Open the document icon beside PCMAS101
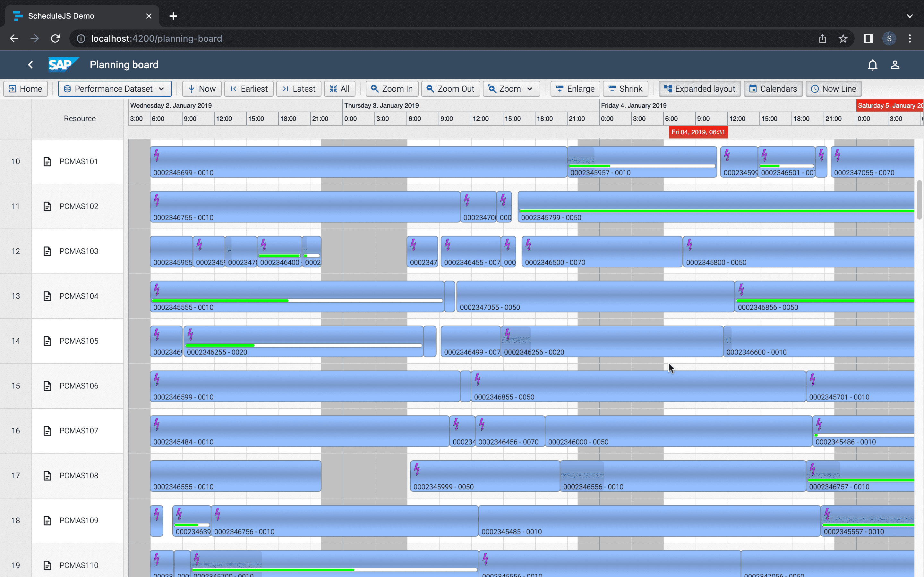Image resolution: width=924 pixels, height=577 pixels. click(x=47, y=162)
